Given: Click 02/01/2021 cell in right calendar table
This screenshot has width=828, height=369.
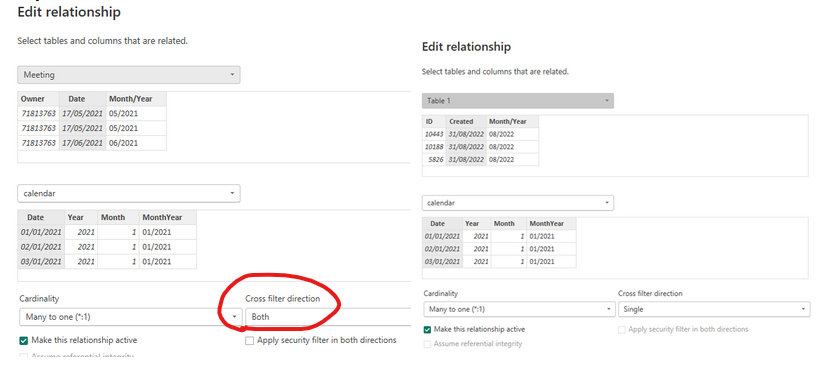Looking at the screenshot, I should 443,249.
